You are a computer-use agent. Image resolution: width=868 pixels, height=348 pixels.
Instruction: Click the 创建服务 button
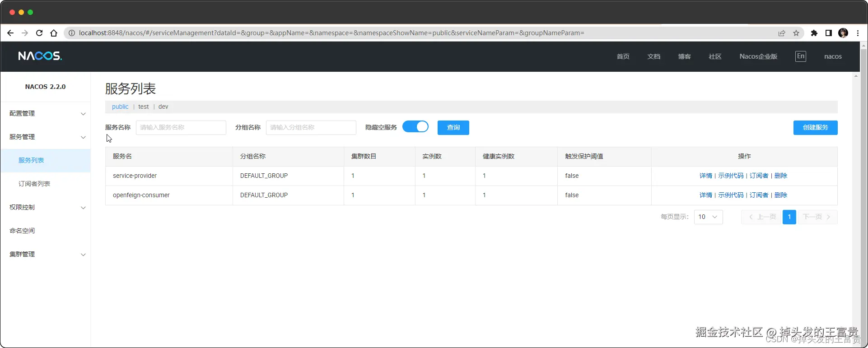(815, 128)
